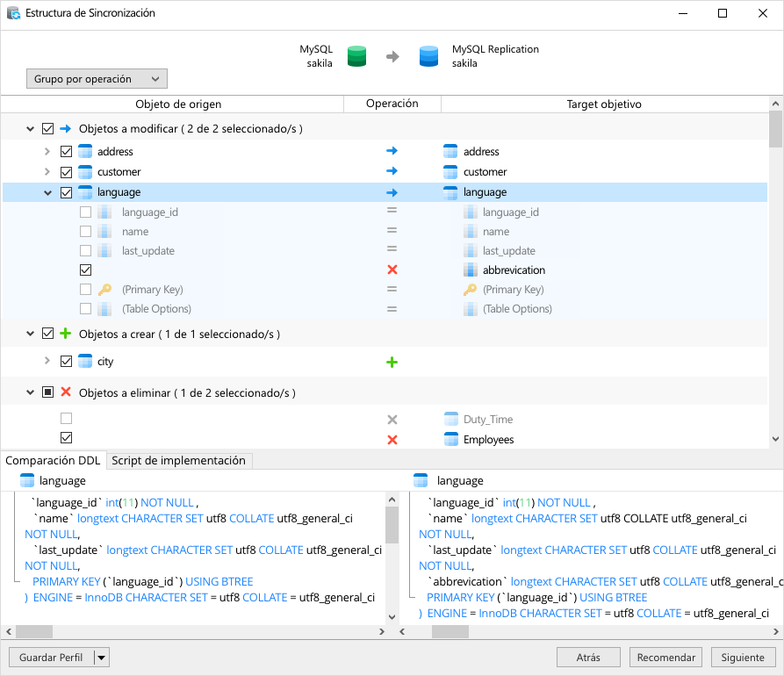This screenshot has width=784, height=676.
Task: Click the blue MySQL Replication database icon
Action: click(428, 54)
